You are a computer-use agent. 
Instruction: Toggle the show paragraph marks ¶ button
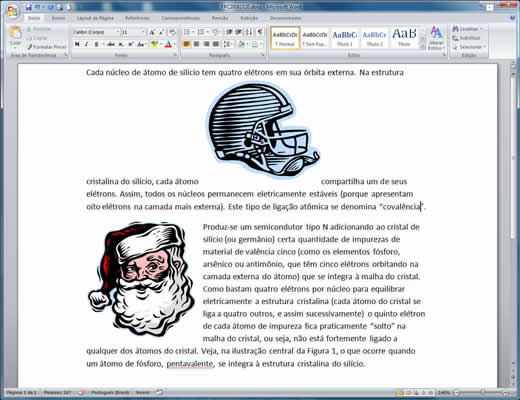click(x=260, y=32)
